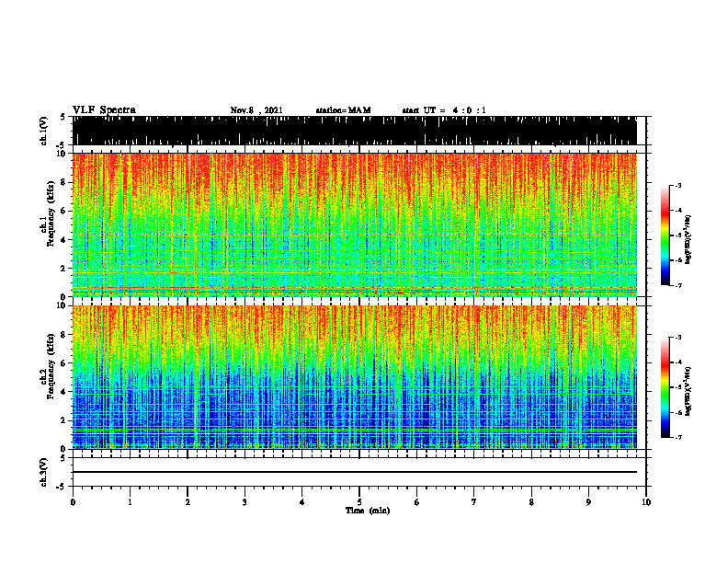This screenshot has width=728, height=563.
Task: Click the ch.2 colorbar log(PSD) unit label
Action: (x=688, y=391)
